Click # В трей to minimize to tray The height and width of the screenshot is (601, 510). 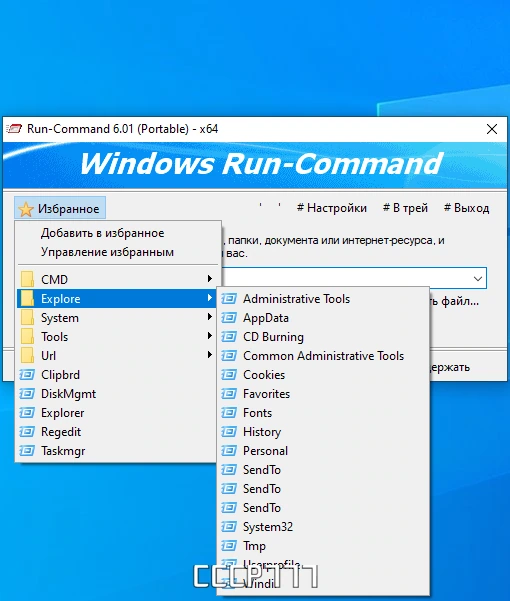[x=405, y=208]
